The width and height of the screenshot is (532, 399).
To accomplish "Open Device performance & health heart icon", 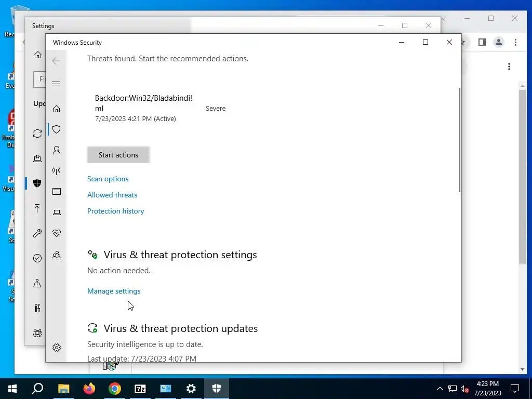I will click(x=57, y=233).
